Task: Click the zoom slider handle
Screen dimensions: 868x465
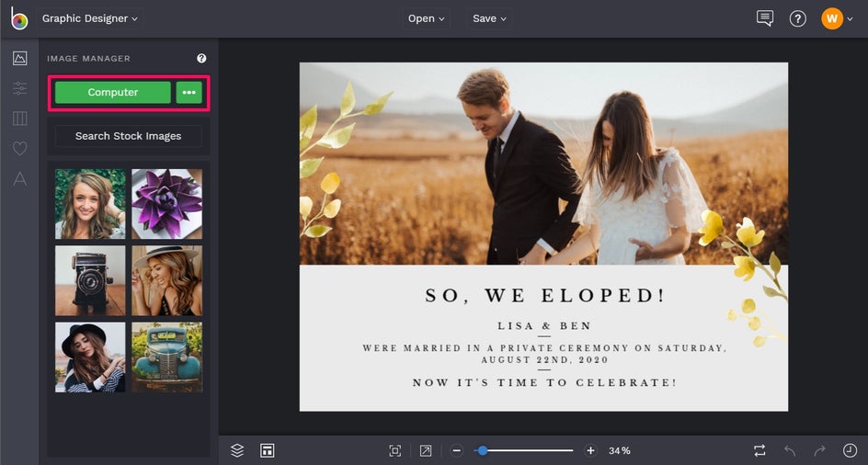Action: [483, 450]
